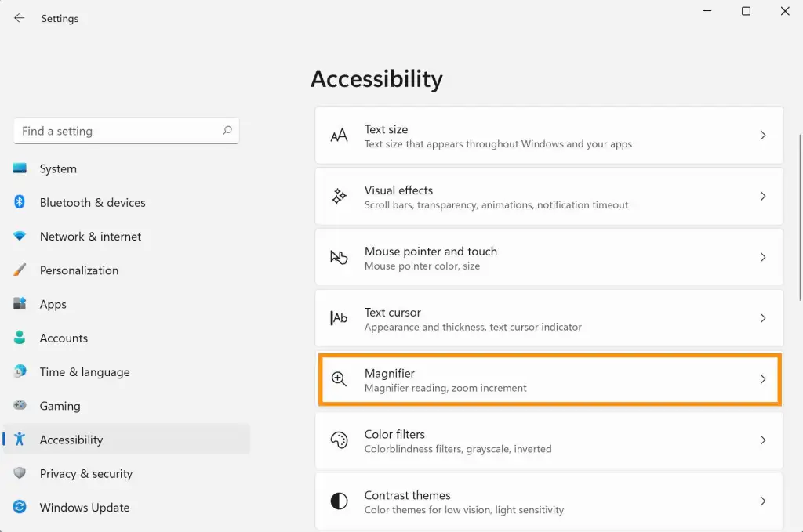803x532 pixels.
Task: Click the Visual effects sparkle icon
Action: 339,197
